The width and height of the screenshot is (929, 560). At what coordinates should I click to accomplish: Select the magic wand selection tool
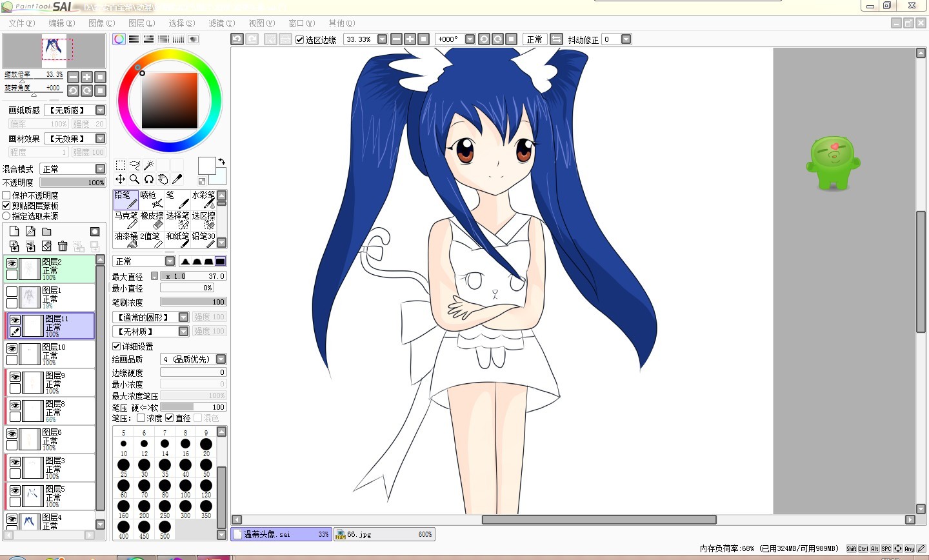[149, 165]
